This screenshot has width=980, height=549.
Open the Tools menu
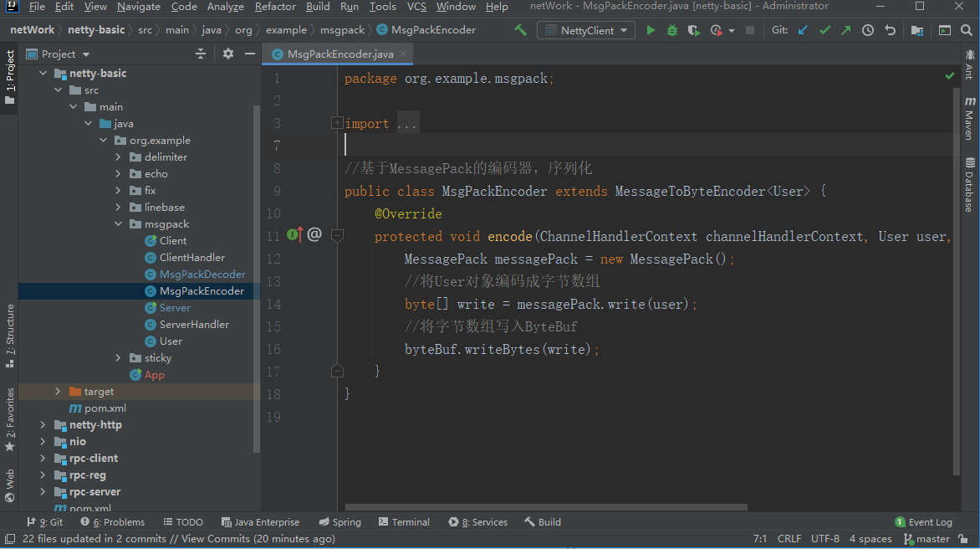[382, 7]
